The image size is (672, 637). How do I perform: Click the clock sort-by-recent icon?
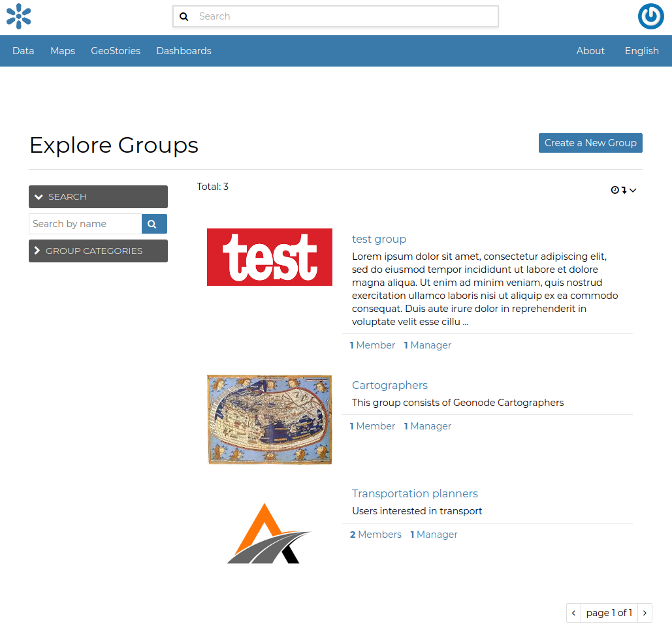(615, 190)
